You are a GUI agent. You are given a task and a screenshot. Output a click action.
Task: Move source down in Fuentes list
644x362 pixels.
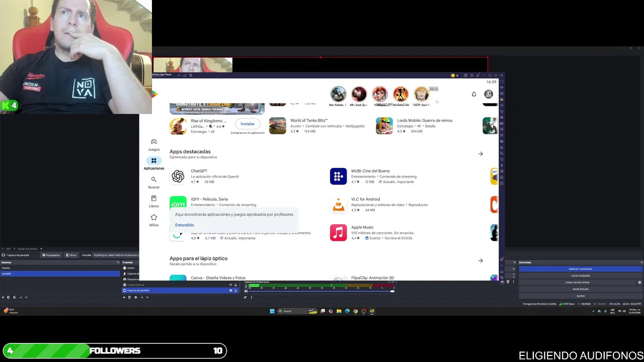point(147,297)
